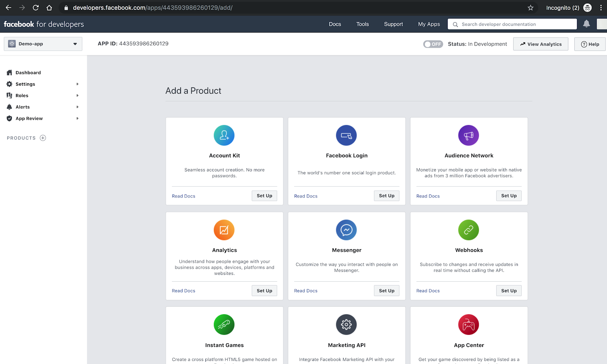
Task: Set Up Messenger
Action: 387,290
